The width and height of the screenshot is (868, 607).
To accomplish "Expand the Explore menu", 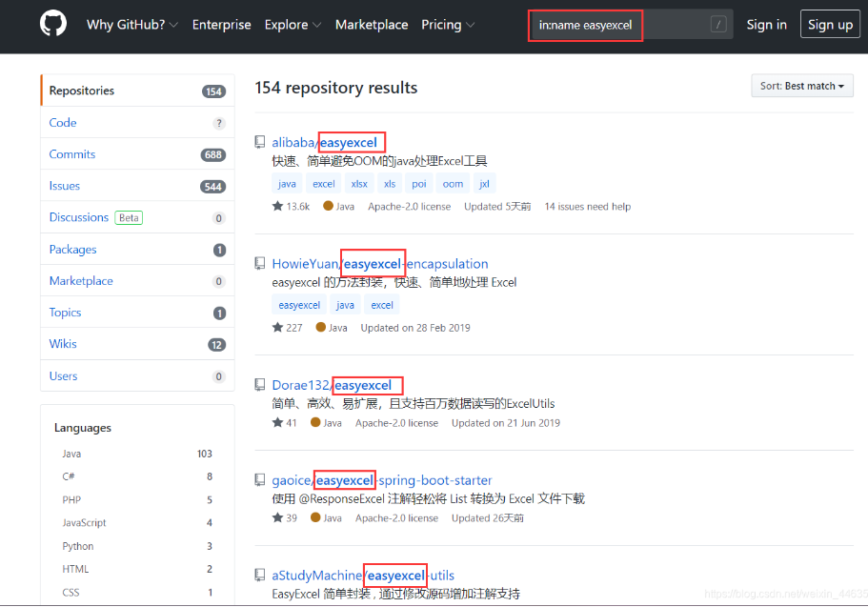I will tap(293, 25).
